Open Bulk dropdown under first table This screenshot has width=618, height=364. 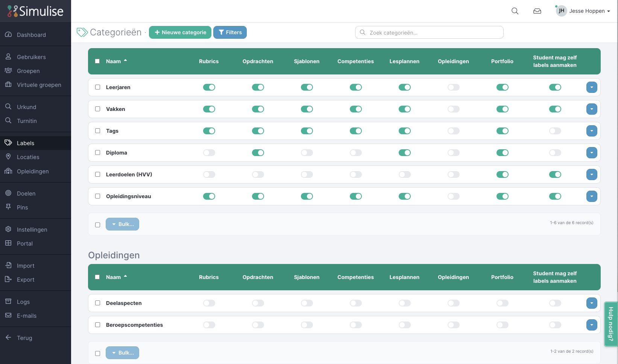tap(122, 224)
